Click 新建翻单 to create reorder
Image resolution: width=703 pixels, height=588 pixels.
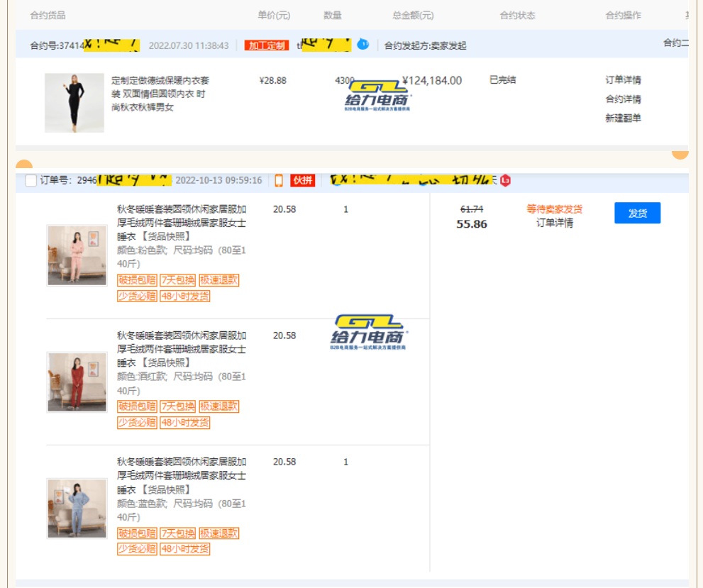(x=623, y=118)
